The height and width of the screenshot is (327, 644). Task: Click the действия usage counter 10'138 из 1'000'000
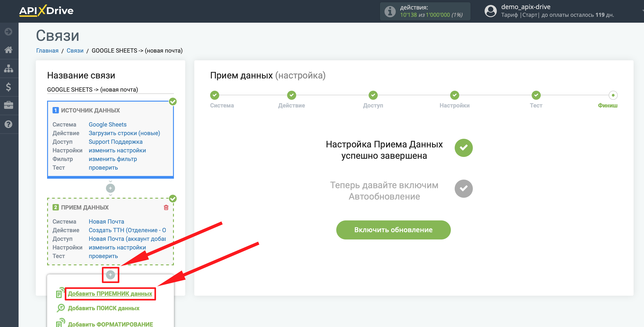click(x=431, y=15)
